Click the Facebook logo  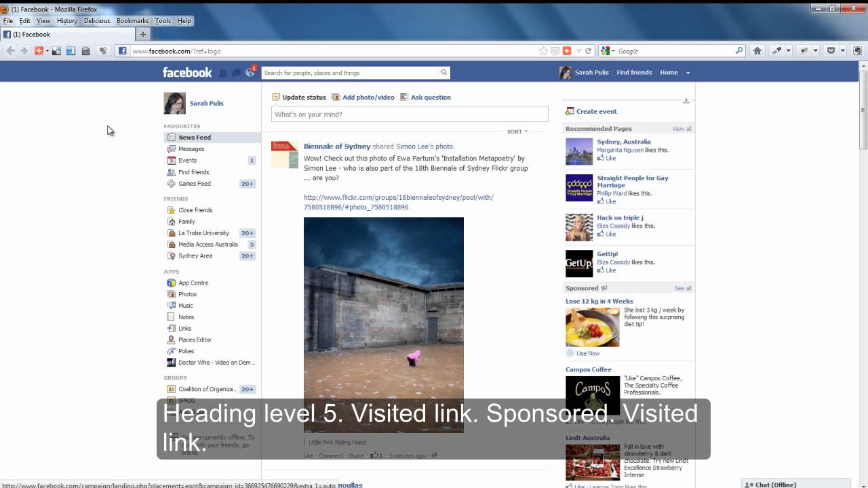(187, 73)
